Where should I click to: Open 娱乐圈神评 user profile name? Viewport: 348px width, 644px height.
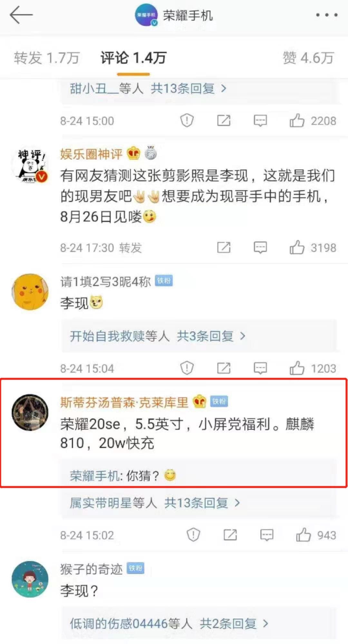92,154
